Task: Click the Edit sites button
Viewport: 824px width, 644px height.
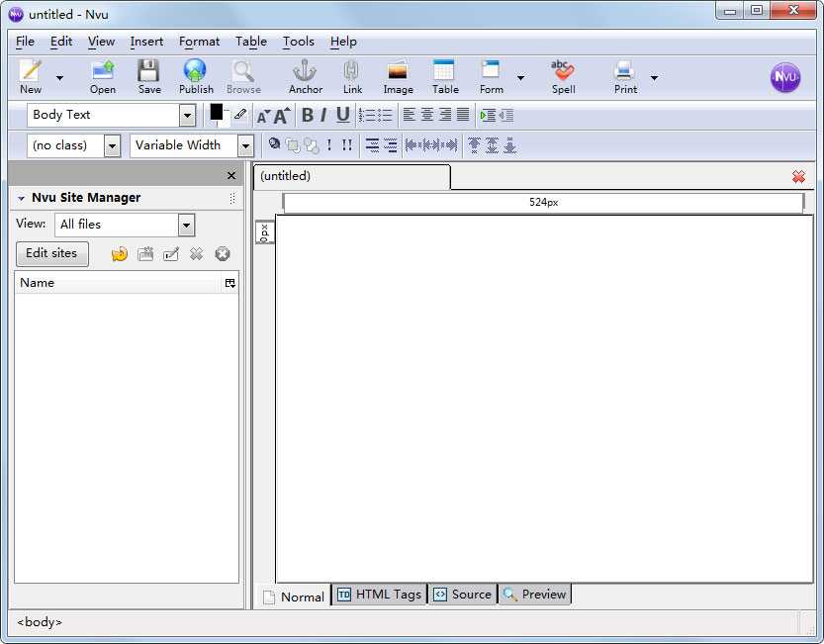Action: (51, 253)
